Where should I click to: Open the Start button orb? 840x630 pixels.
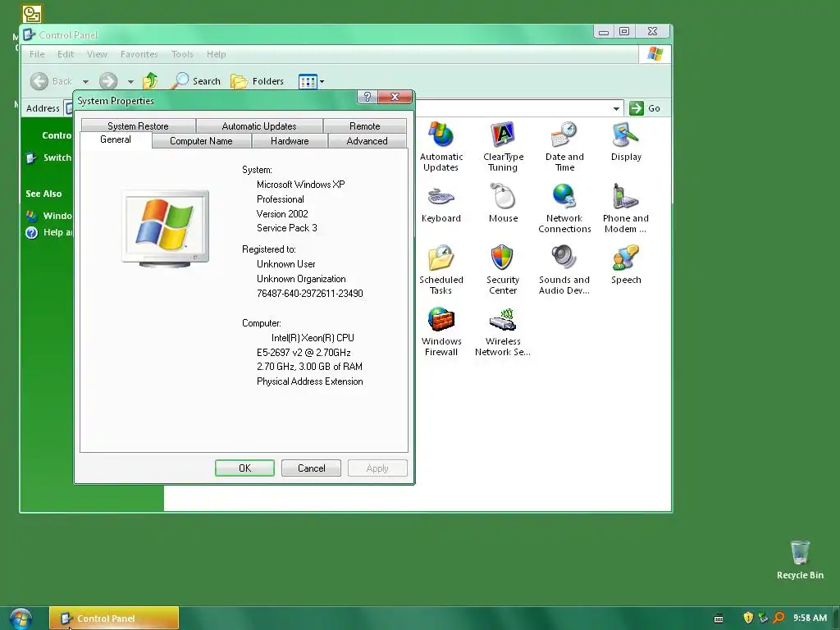(x=21, y=619)
